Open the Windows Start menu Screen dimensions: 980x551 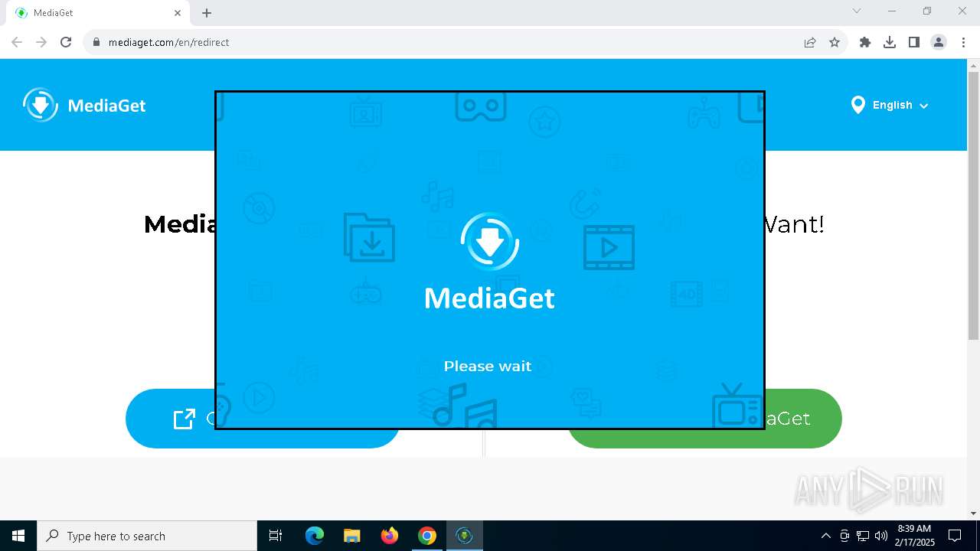tap(18, 536)
